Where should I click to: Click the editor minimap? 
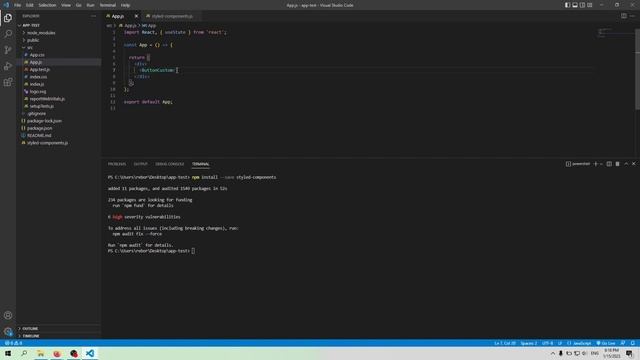coord(615,33)
